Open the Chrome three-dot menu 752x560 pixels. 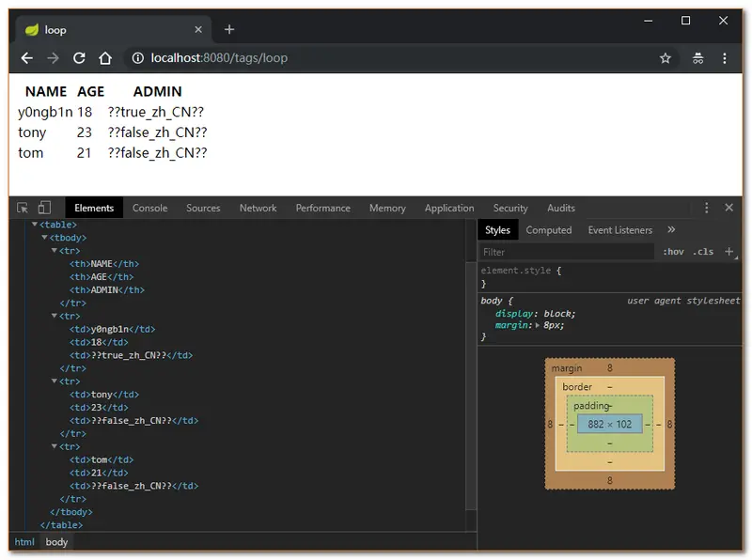click(x=725, y=58)
